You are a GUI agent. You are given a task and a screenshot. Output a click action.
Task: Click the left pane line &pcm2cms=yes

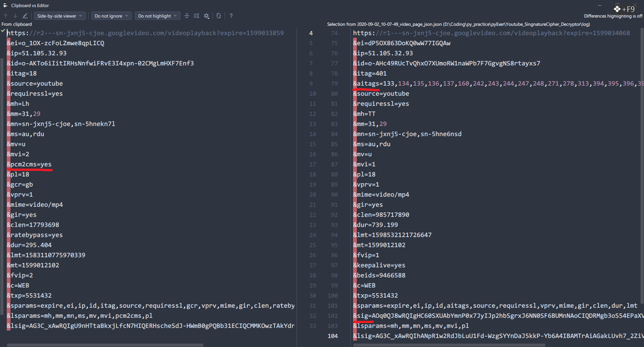(29, 164)
